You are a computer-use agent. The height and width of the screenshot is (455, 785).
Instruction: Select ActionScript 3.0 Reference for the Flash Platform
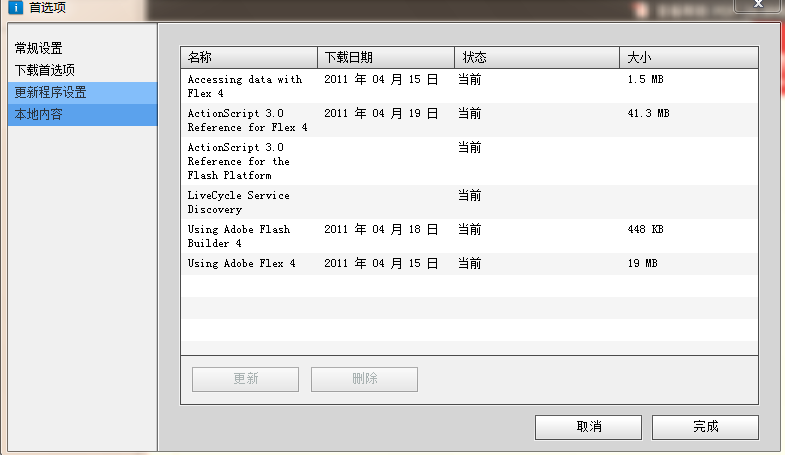[x=469, y=161]
